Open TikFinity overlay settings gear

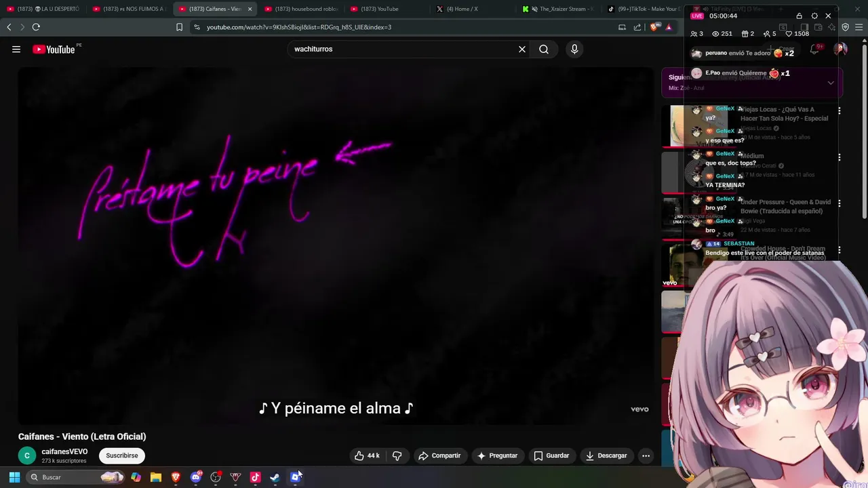point(814,16)
